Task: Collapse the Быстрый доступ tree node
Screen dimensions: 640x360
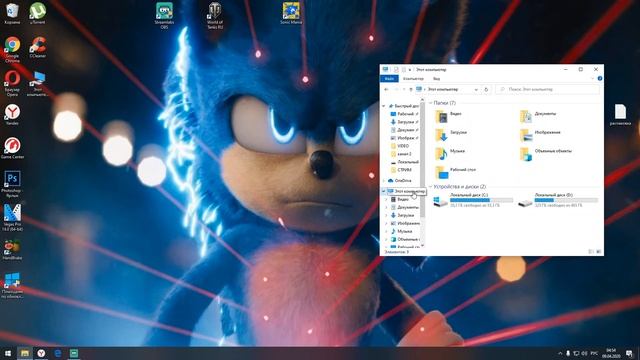Action: coord(384,106)
